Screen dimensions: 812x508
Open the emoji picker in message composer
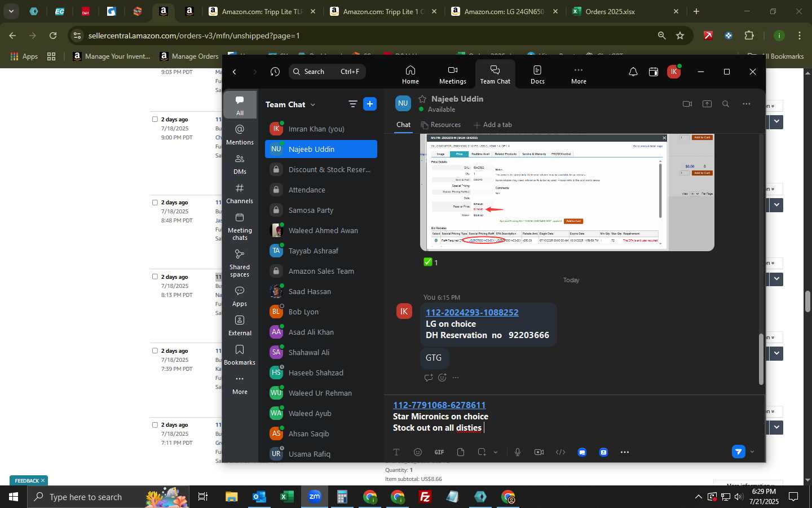point(418,452)
